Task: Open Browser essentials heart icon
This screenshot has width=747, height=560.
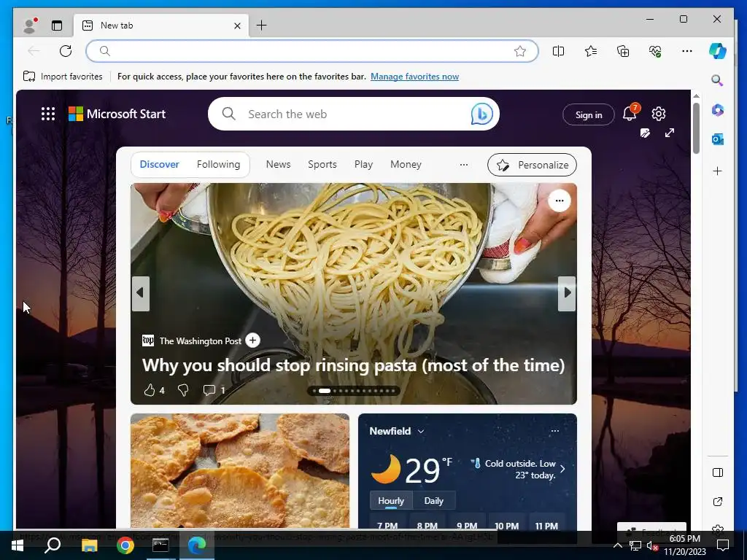Action: coord(655,51)
